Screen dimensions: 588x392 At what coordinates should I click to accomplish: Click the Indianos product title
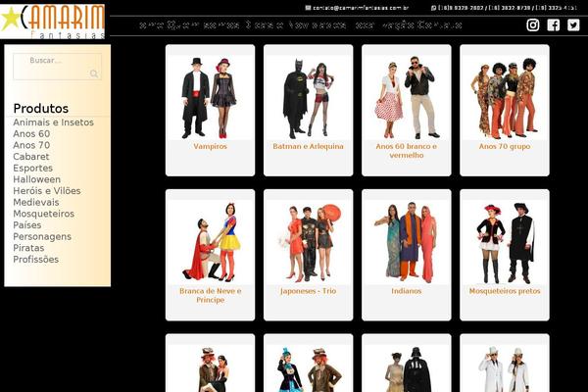(x=407, y=291)
